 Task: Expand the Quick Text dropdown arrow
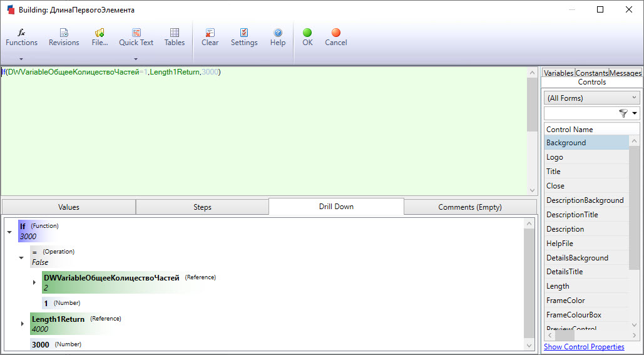coord(136,59)
